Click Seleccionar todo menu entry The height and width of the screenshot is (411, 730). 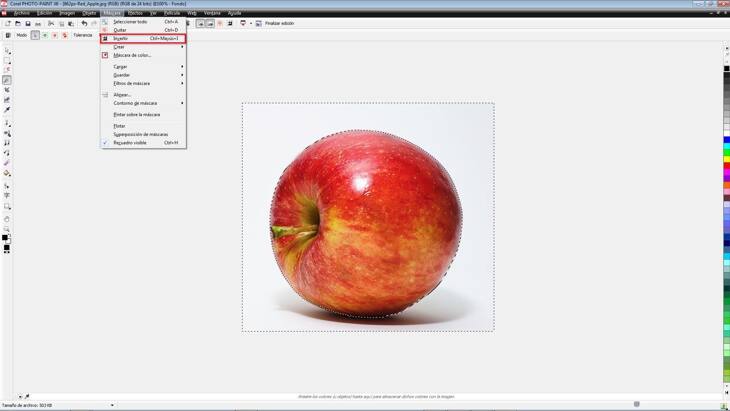pyautogui.click(x=130, y=21)
